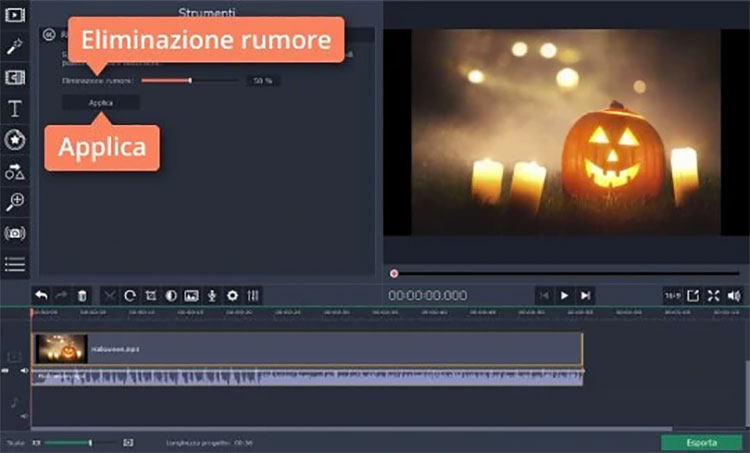The width and height of the screenshot is (750, 453).
Task: Zoom out timeline with small scale icon
Action: pyautogui.click(x=36, y=442)
